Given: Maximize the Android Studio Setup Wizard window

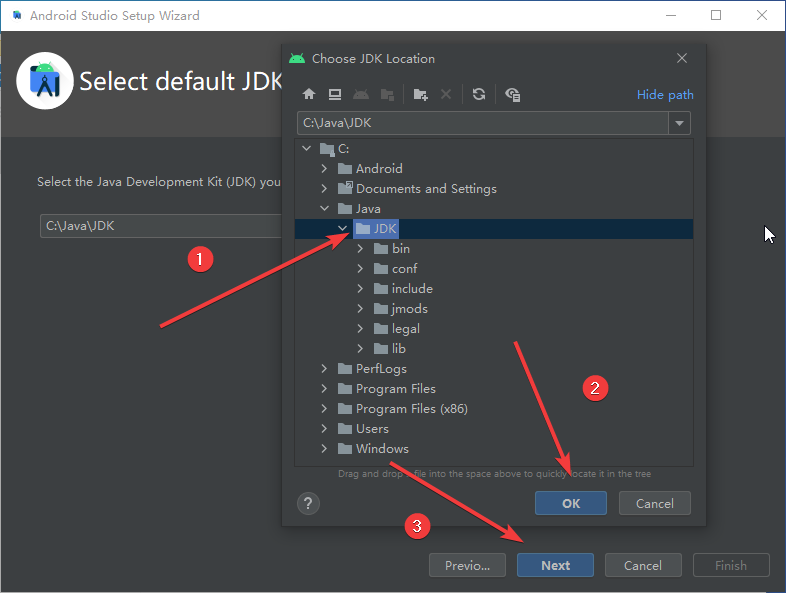Looking at the screenshot, I should tap(716, 16).
